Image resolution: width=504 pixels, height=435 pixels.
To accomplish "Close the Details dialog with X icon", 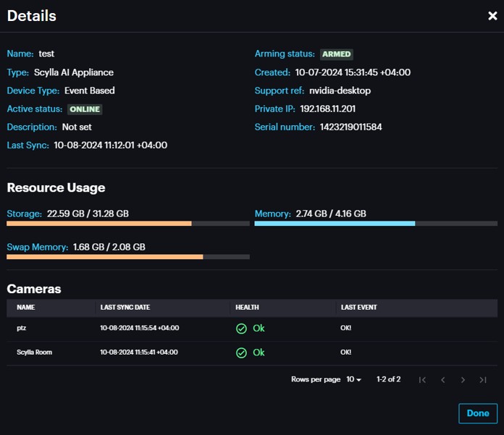I will coord(492,16).
